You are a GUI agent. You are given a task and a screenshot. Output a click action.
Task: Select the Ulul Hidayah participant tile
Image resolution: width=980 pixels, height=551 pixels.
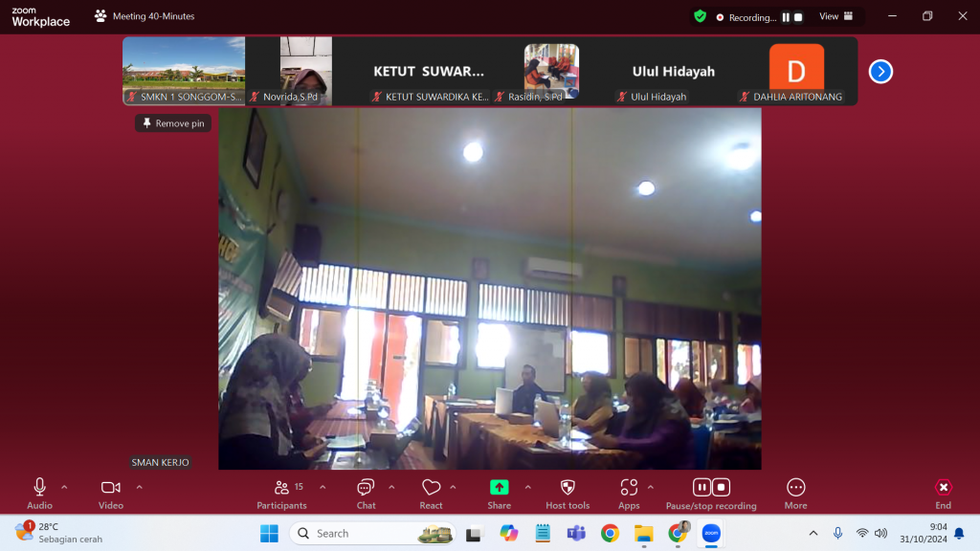coord(674,71)
